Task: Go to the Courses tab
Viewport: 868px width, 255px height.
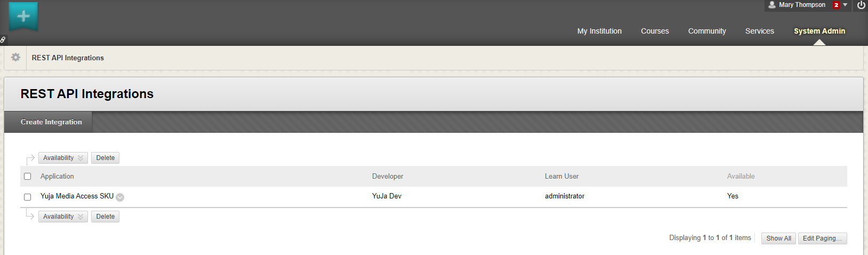Action: coord(655,31)
